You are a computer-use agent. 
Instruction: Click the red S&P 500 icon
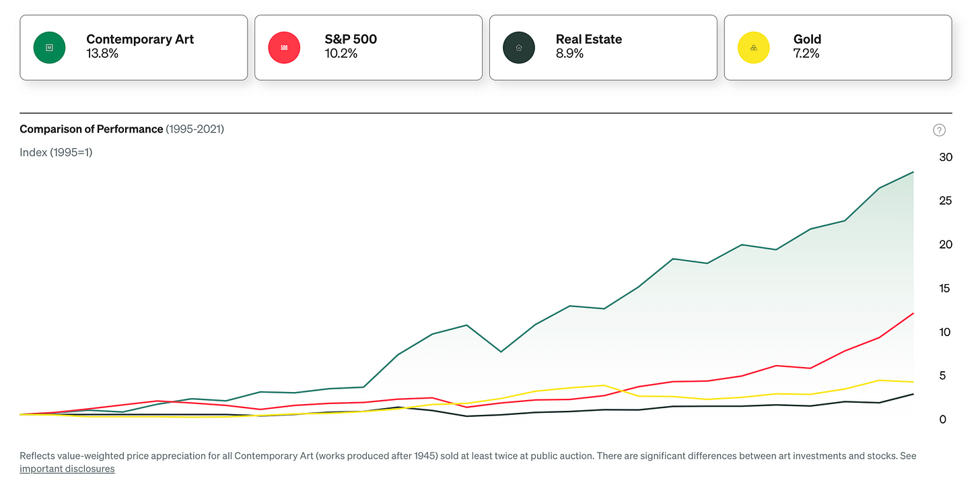(x=284, y=48)
